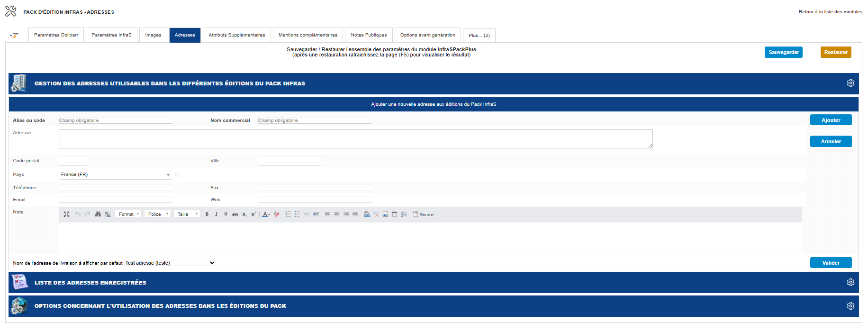The height and width of the screenshot is (323, 868).
Task: Open Mentions complémentaires tab
Action: click(308, 35)
